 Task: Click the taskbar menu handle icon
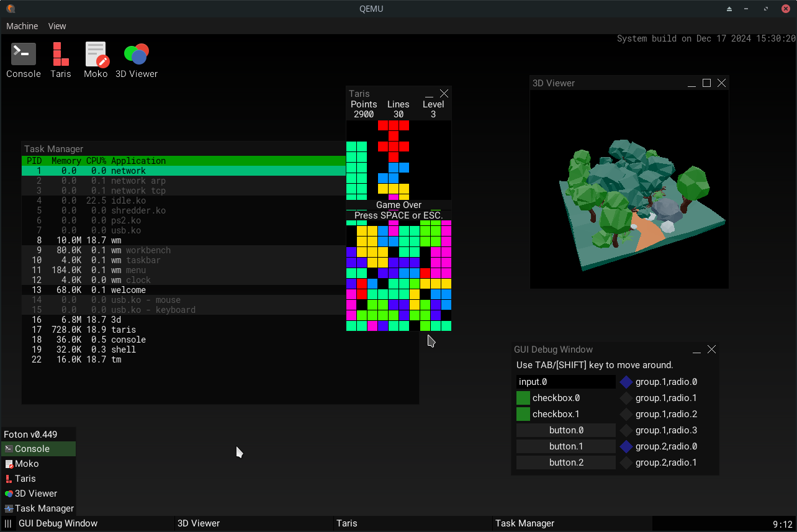tap(8, 524)
